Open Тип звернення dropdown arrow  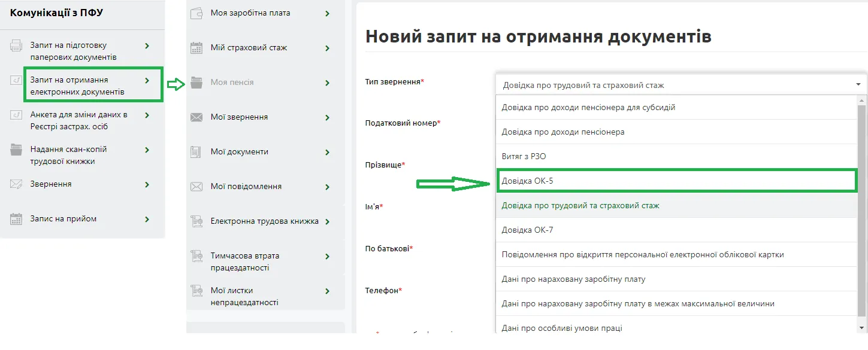(x=858, y=85)
